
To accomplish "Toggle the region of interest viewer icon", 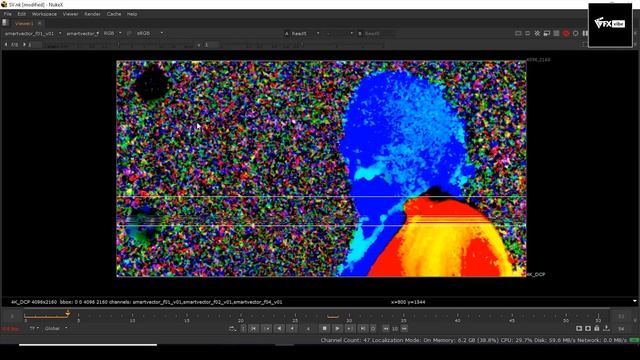I will [527, 33].
